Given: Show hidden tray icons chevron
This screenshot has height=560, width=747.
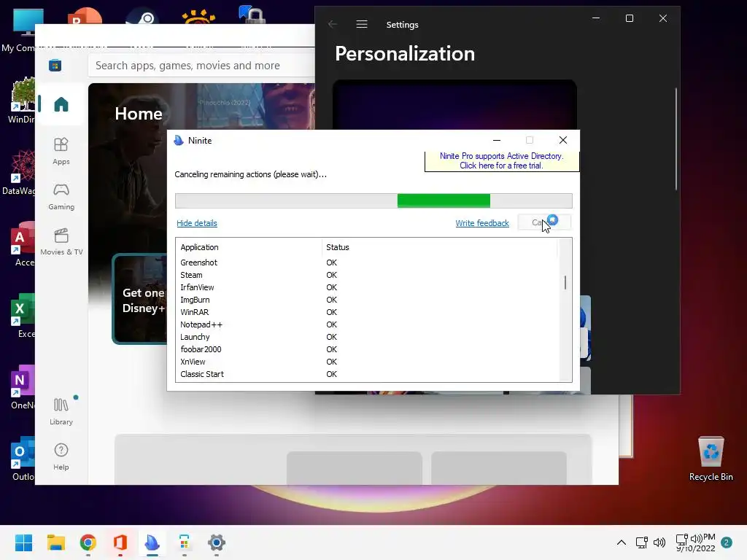Looking at the screenshot, I should tap(622, 542).
